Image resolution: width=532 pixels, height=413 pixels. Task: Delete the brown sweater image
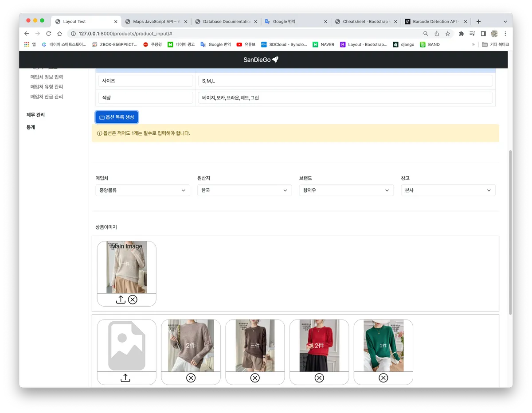pyautogui.click(x=255, y=378)
